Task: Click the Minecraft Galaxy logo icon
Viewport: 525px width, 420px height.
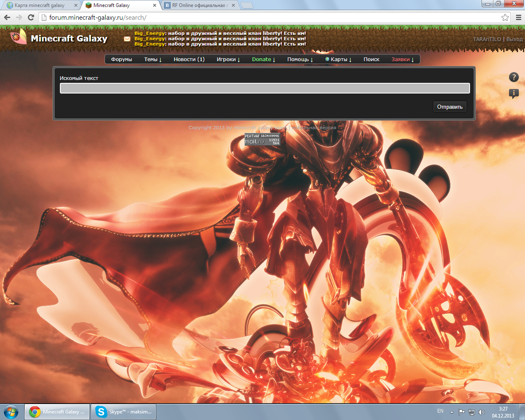Action: 18,37
